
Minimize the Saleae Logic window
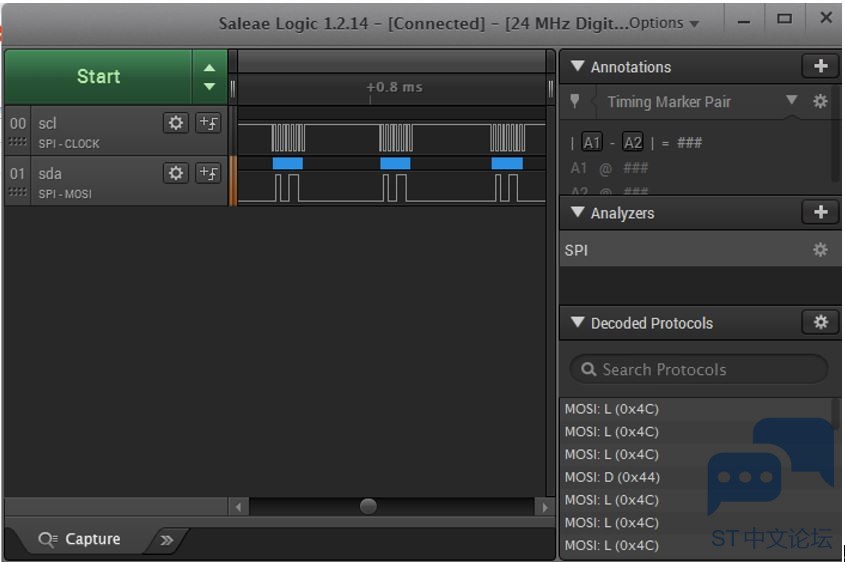744,22
